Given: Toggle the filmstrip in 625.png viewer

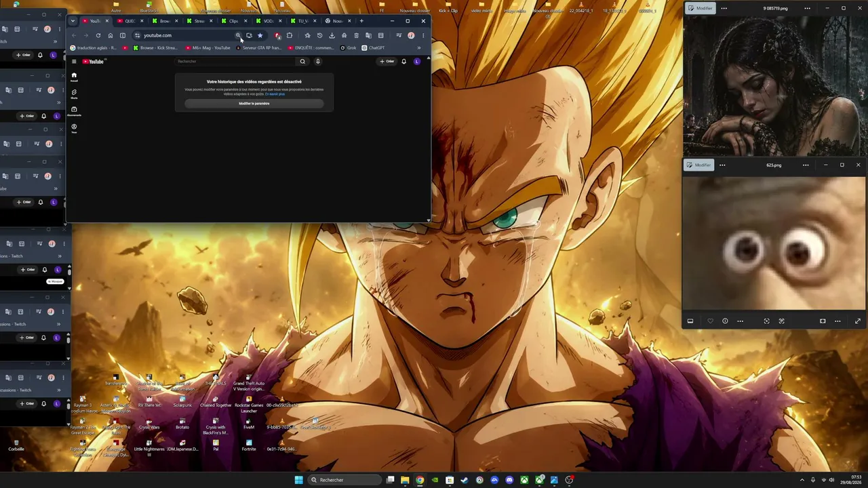Looking at the screenshot, I should (x=690, y=321).
